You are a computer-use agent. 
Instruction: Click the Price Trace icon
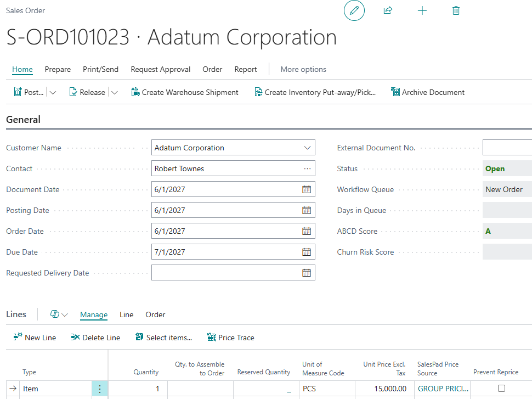211,337
